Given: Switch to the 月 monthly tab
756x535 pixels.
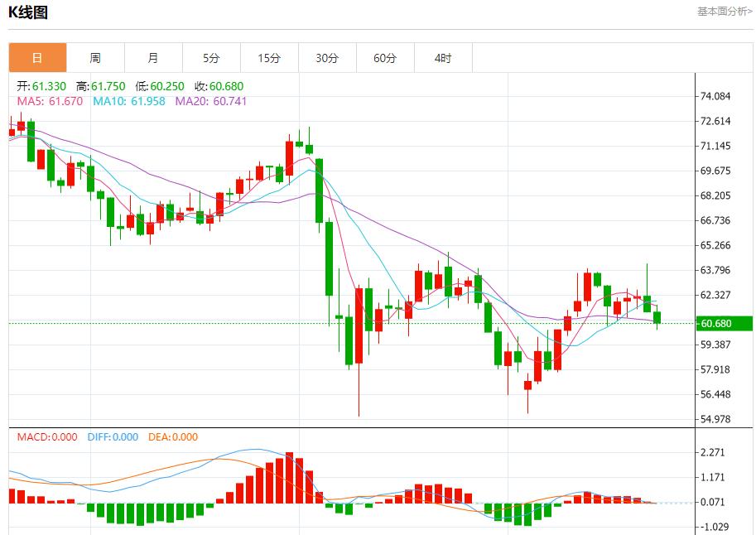Looking at the screenshot, I should [x=153, y=58].
